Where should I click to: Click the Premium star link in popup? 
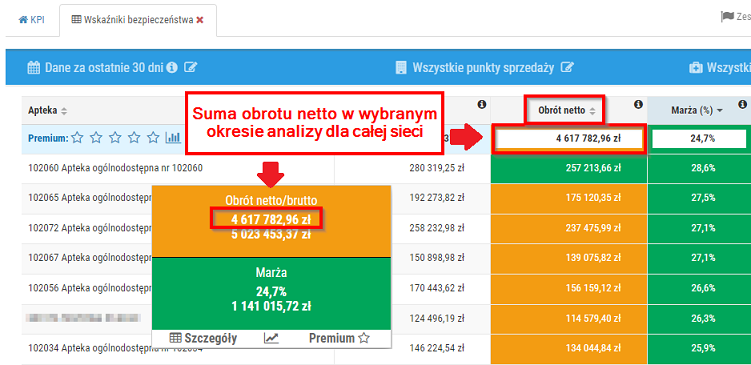click(339, 338)
